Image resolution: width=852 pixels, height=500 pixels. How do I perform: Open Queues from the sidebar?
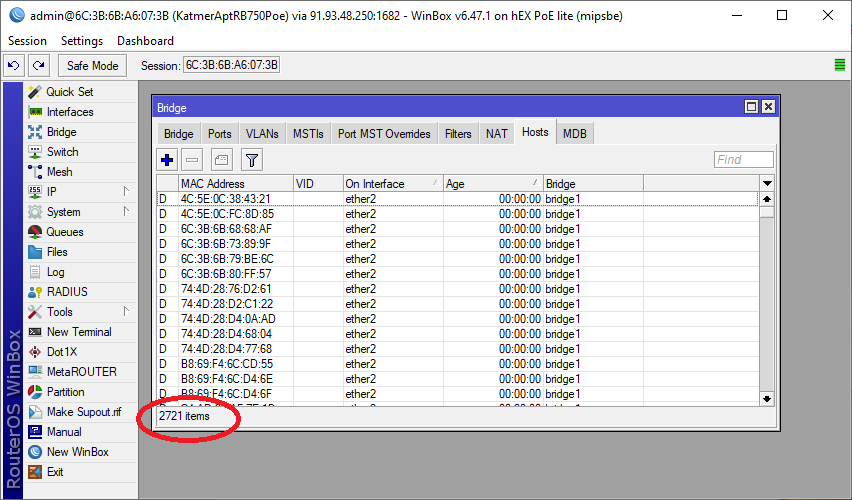(80, 232)
